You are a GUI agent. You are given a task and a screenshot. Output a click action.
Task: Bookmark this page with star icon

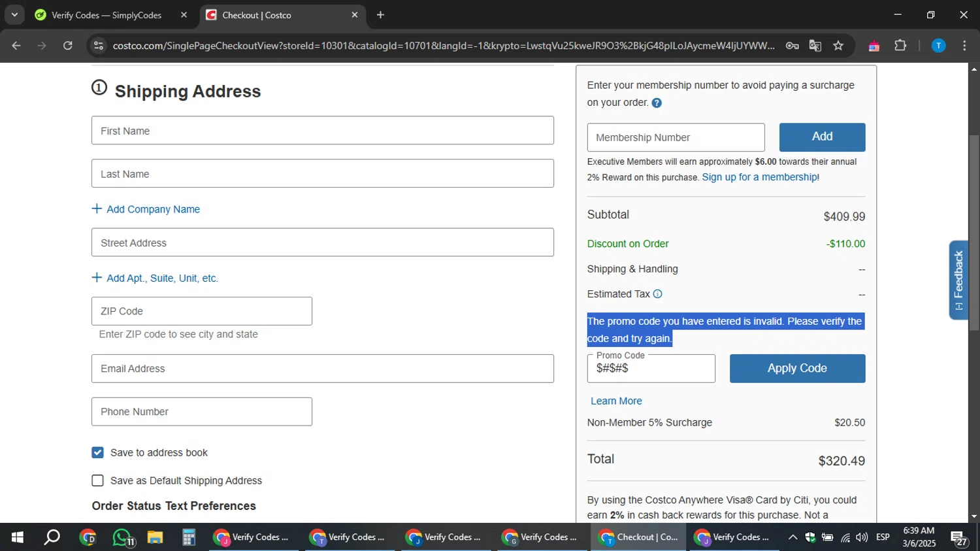pos(838,46)
